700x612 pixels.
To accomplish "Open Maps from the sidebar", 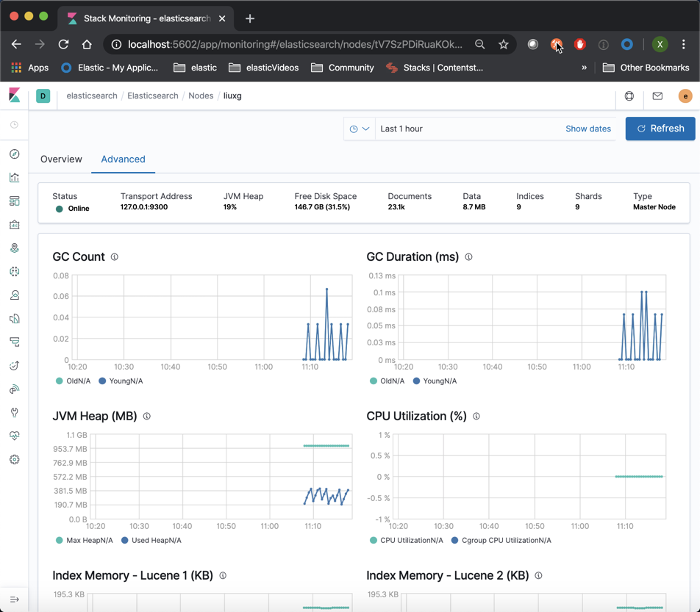I will click(x=14, y=248).
